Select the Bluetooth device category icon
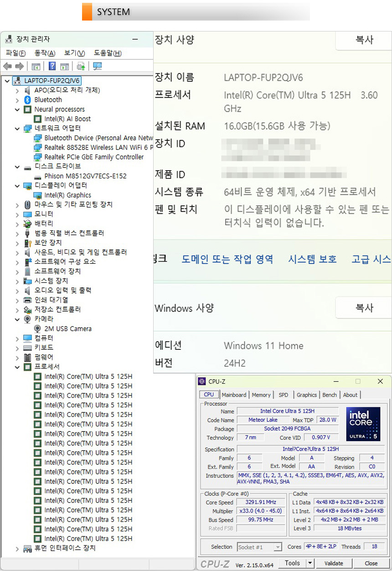392x572 pixels. (28, 100)
